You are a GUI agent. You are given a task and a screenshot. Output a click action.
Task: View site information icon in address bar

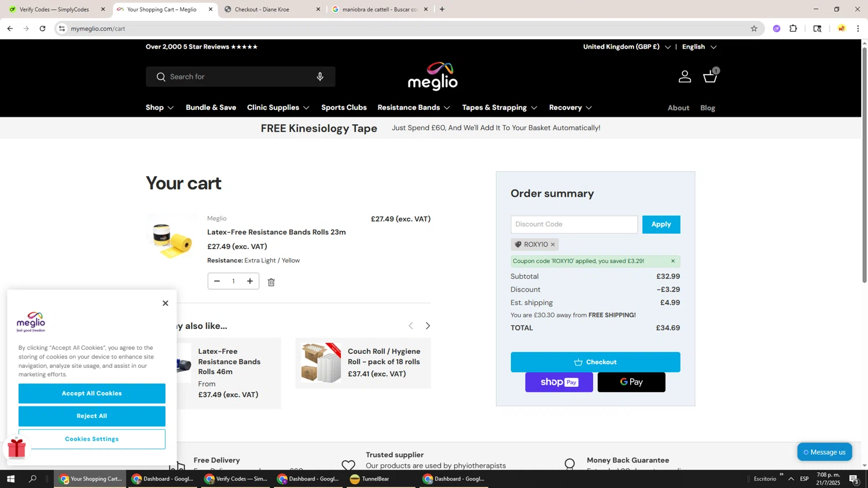pyautogui.click(x=62, y=28)
